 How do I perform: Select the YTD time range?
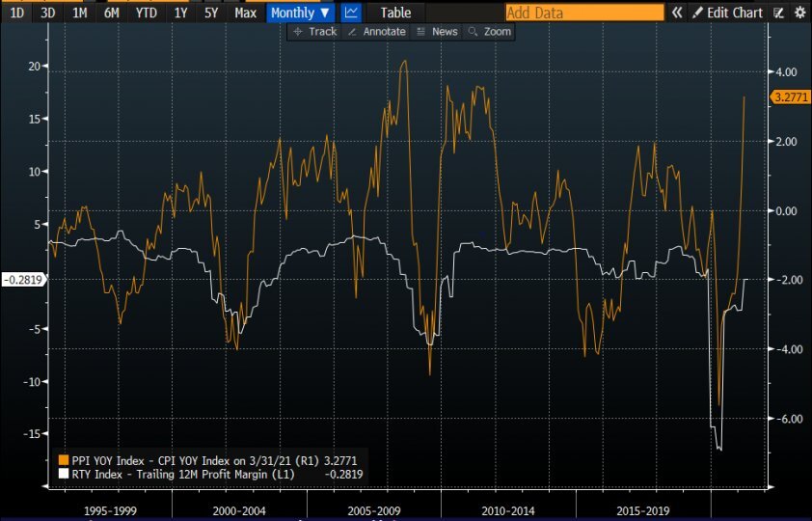point(146,13)
